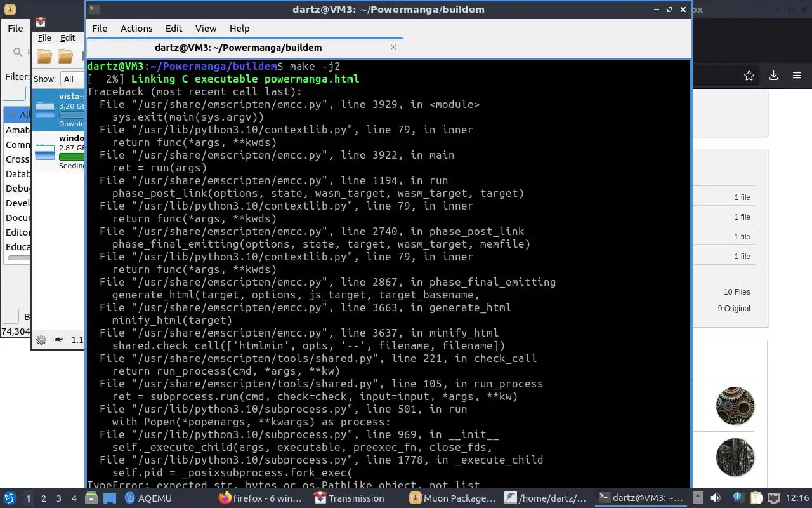Open the volume speaker tray icon
The height and width of the screenshot is (508, 812).
click(x=716, y=498)
